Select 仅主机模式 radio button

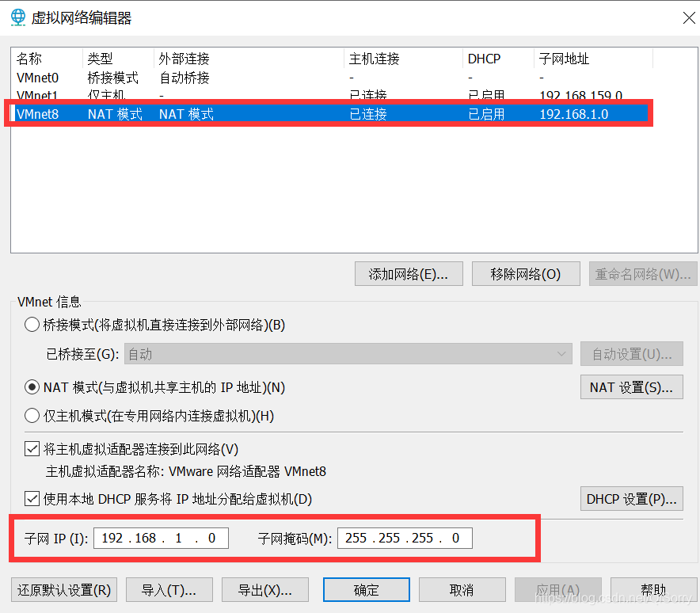32,416
